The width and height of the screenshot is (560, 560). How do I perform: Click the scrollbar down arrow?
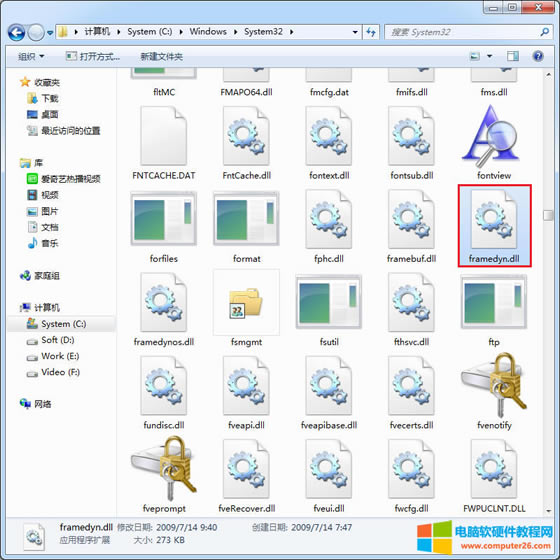[548, 511]
